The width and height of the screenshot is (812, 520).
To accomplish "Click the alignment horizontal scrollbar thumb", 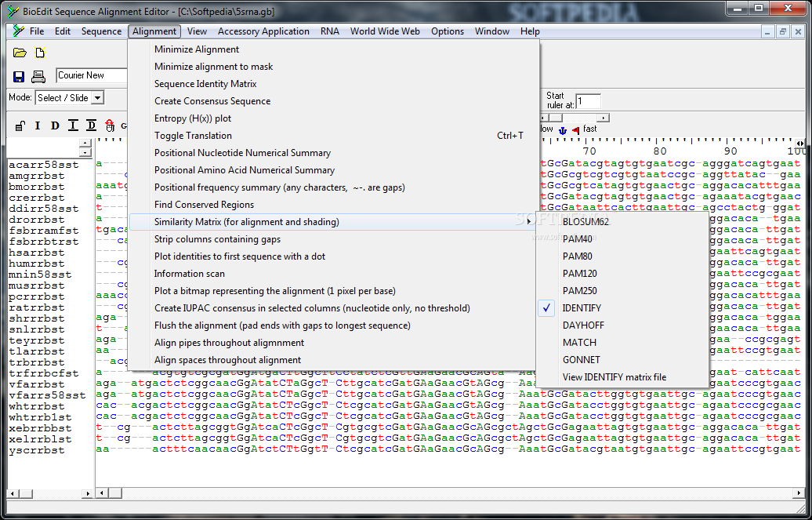I will [115, 493].
